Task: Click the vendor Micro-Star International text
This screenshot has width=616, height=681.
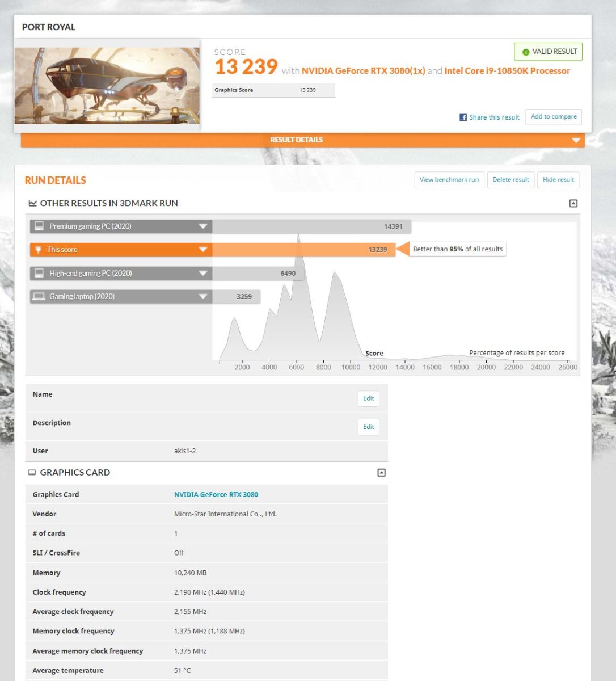Action: click(225, 514)
